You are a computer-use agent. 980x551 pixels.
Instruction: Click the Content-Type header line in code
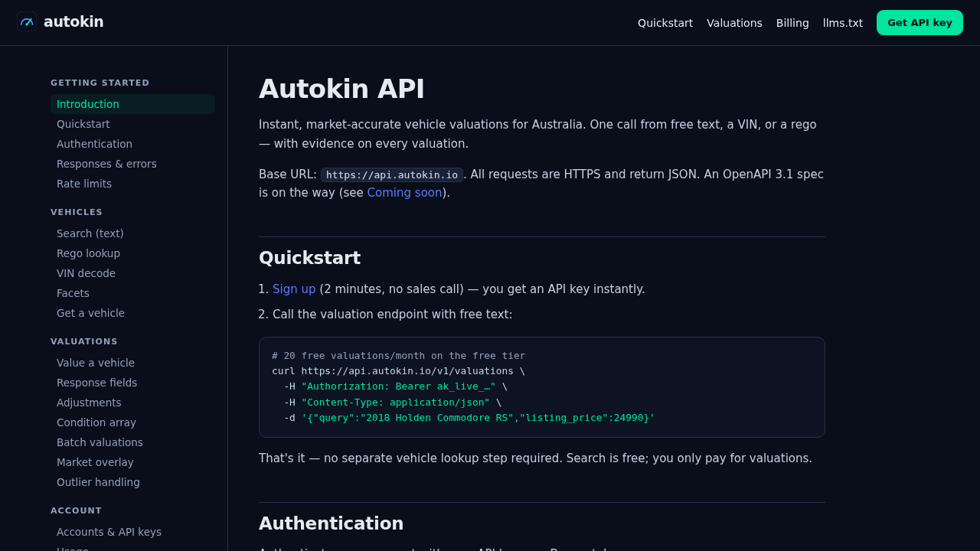click(x=392, y=403)
